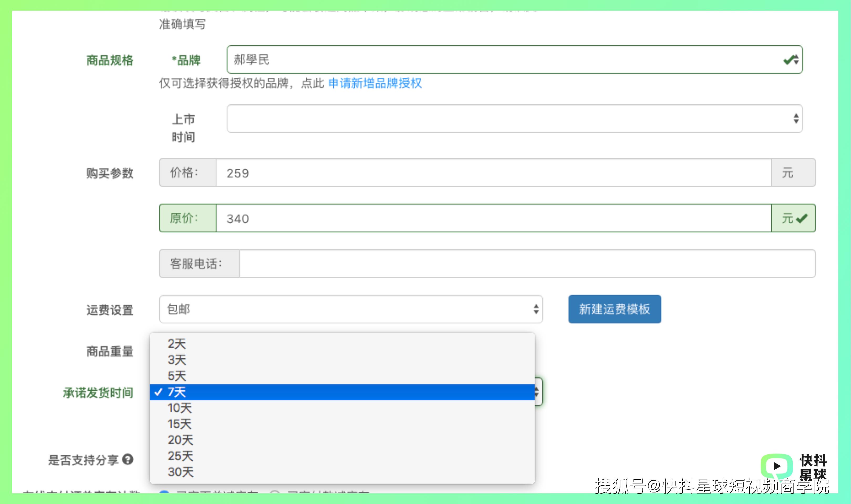Click the stepper arrows on the 运费设置 dropdown
851x504 pixels.
tap(536, 309)
